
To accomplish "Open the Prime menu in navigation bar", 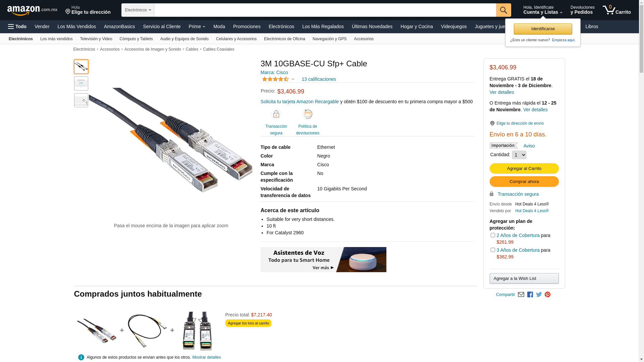I will click(197, 26).
